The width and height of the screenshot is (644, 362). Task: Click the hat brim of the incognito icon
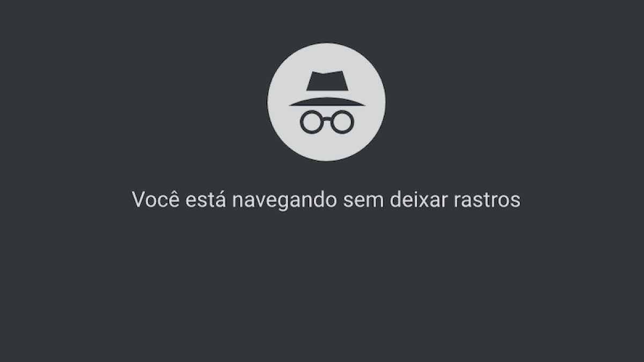coord(326,101)
